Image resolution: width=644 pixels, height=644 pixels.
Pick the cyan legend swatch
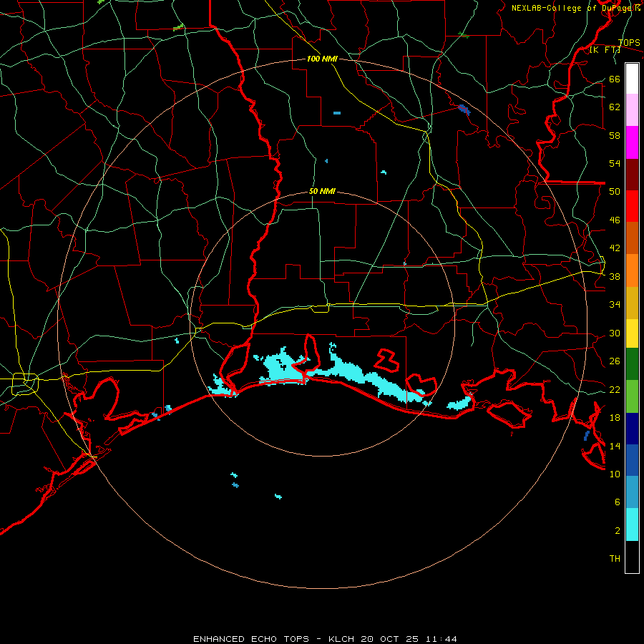point(632,525)
